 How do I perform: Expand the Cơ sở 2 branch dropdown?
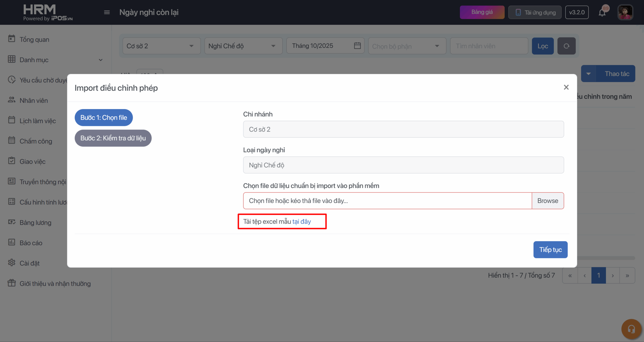(x=161, y=46)
